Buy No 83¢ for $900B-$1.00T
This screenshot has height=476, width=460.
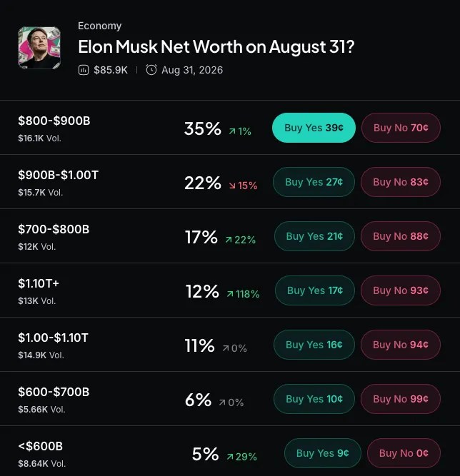(x=401, y=182)
